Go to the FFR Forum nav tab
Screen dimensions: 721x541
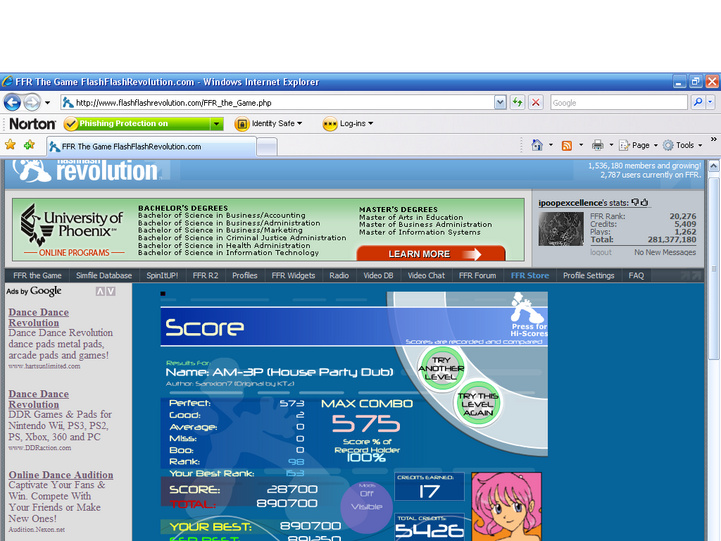pos(477,275)
